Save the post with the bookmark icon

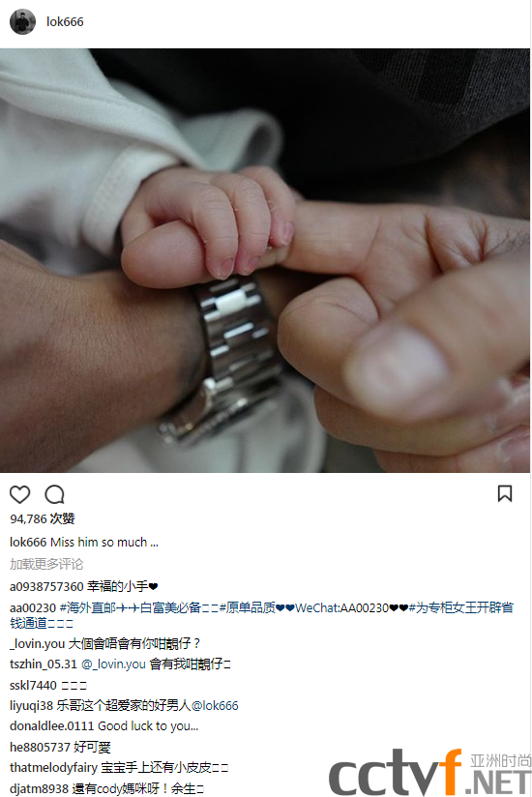pos(505,493)
